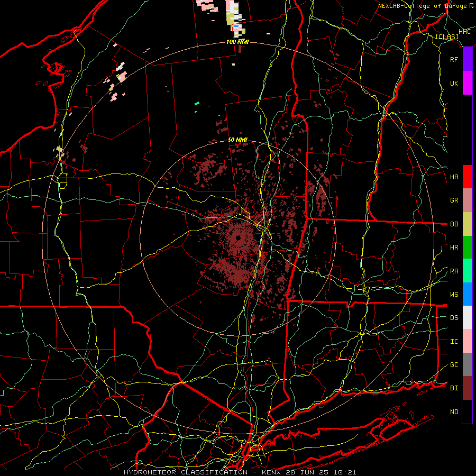Click the DS legend label
Viewport: 476px width, 476px height.
tap(454, 318)
